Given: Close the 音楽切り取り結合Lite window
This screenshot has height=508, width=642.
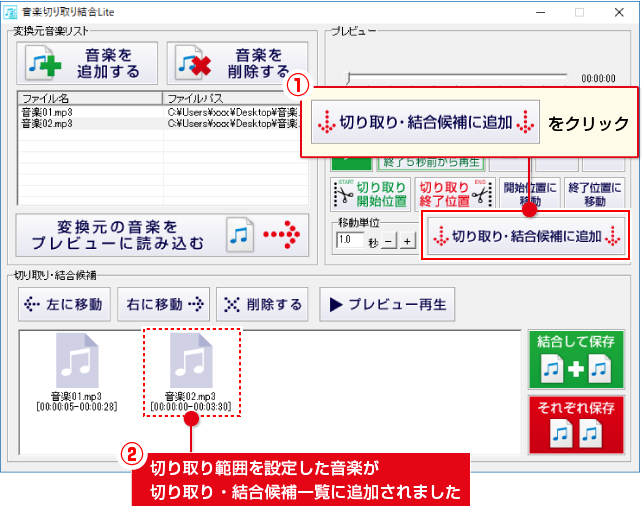Looking at the screenshot, I should point(619,12).
